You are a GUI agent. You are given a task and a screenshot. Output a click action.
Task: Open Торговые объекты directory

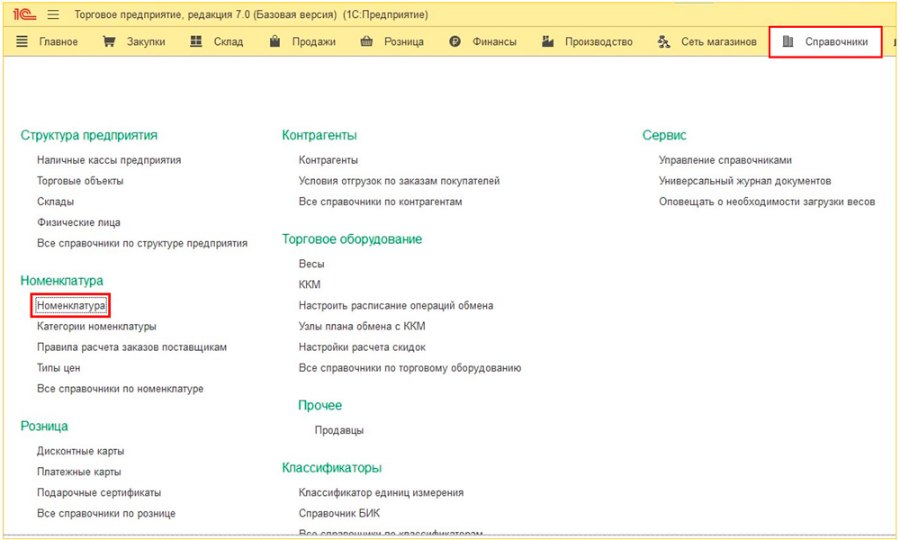pos(80,181)
